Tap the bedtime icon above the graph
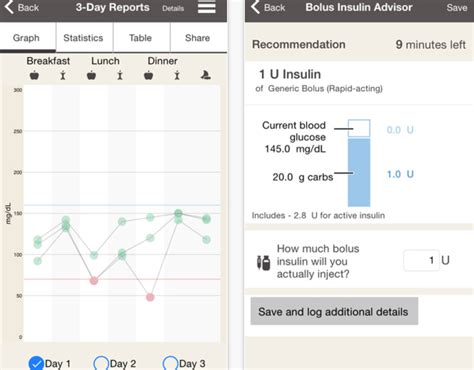This screenshot has height=370, width=474. click(x=206, y=75)
